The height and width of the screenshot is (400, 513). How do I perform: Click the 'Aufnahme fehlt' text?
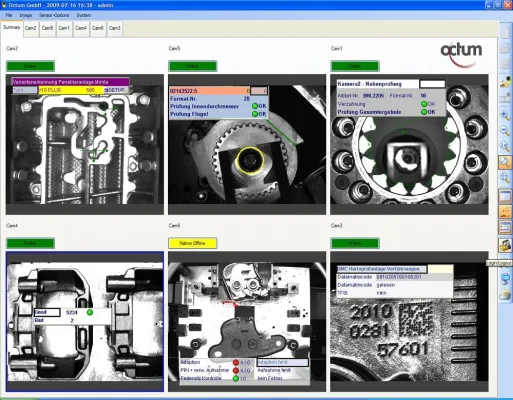[x=274, y=370]
